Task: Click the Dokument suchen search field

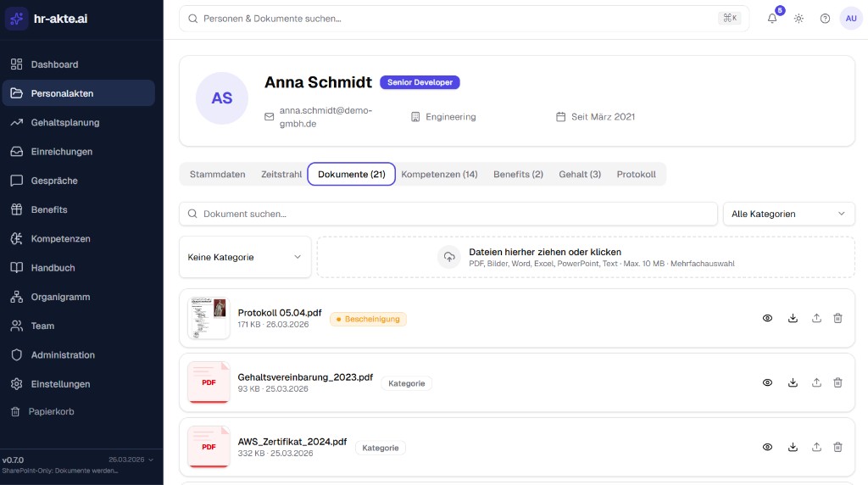Action: pyautogui.click(x=449, y=214)
